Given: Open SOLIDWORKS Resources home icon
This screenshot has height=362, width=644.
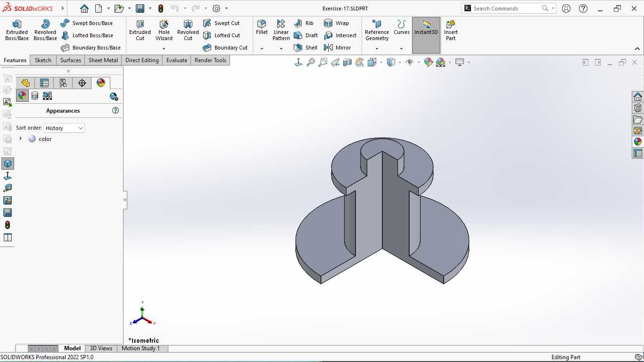Looking at the screenshot, I should click(638, 97).
